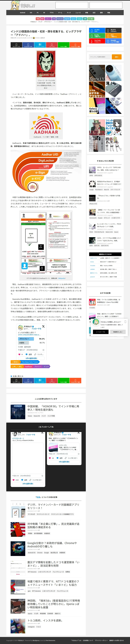Open The New York Times source link

click(30, 362)
